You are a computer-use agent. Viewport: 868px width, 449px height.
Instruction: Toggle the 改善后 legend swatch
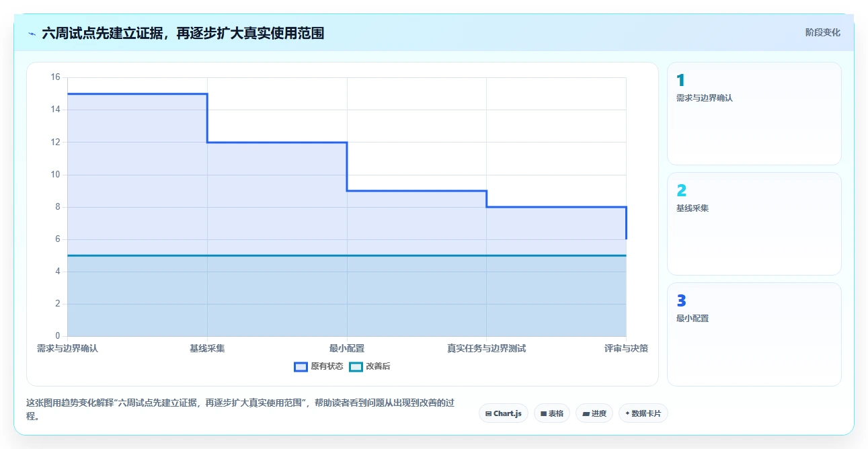tap(356, 366)
